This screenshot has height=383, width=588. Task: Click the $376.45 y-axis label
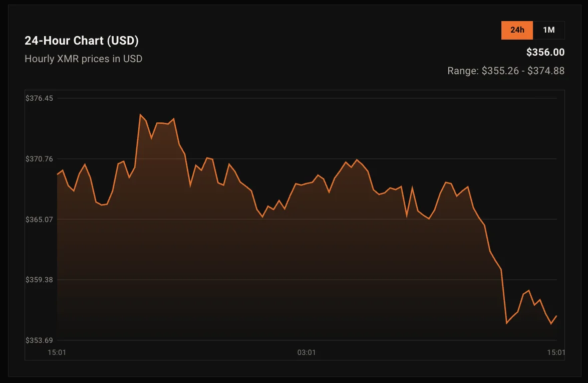tap(39, 98)
